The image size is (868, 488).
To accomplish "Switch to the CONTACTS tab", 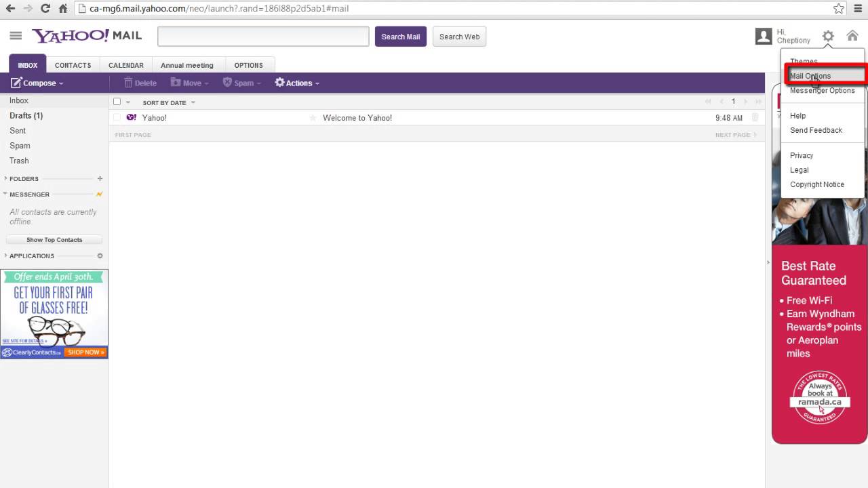I will [73, 65].
